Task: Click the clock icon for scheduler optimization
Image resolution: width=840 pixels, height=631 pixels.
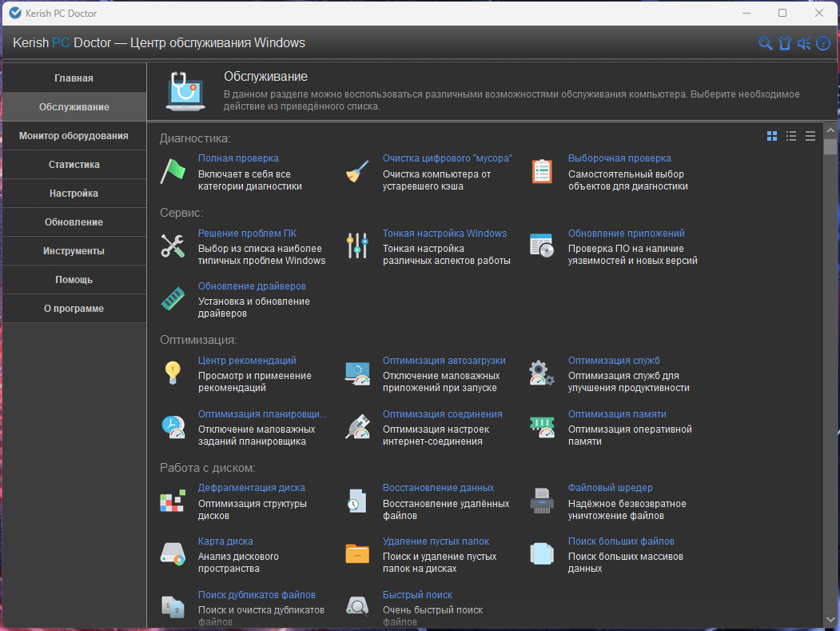Action: pyautogui.click(x=173, y=427)
